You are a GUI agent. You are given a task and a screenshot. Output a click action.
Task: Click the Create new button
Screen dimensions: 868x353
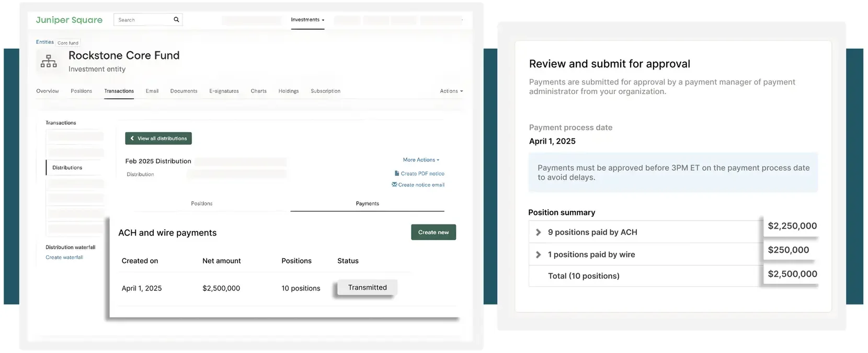click(433, 232)
